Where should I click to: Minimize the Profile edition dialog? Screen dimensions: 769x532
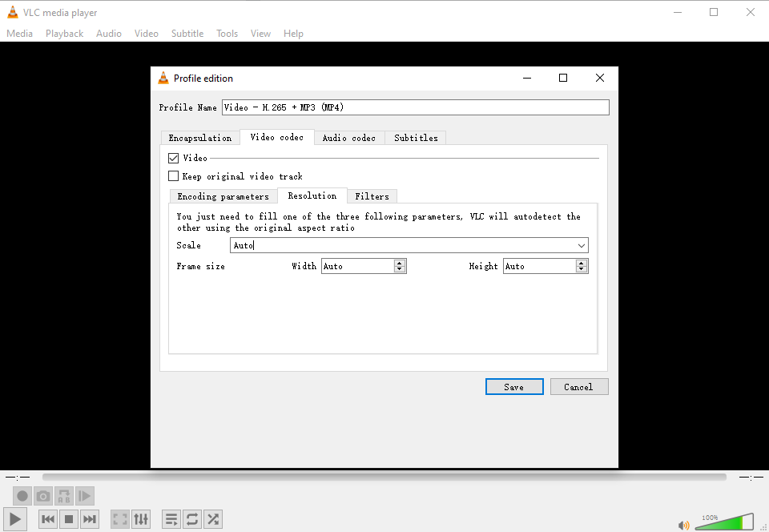click(x=527, y=78)
